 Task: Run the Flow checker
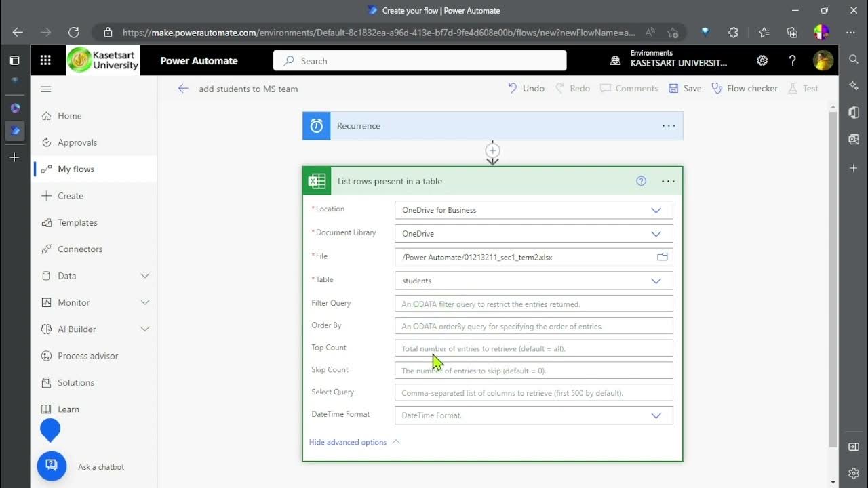[745, 88]
